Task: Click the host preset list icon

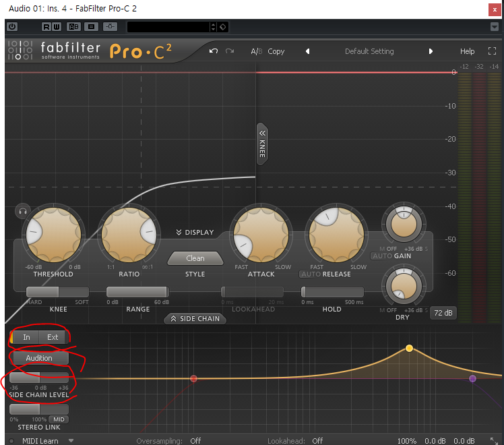Action: (91, 27)
